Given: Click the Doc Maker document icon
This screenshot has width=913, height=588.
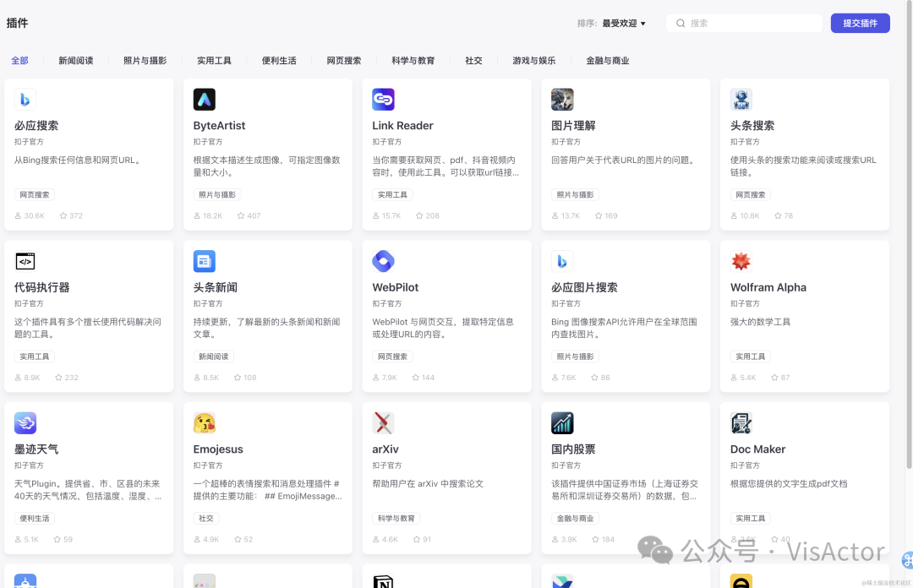Looking at the screenshot, I should tap(741, 423).
